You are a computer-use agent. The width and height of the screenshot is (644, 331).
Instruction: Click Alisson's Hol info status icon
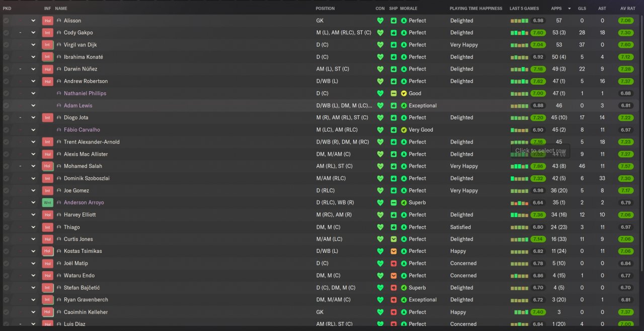coord(48,21)
